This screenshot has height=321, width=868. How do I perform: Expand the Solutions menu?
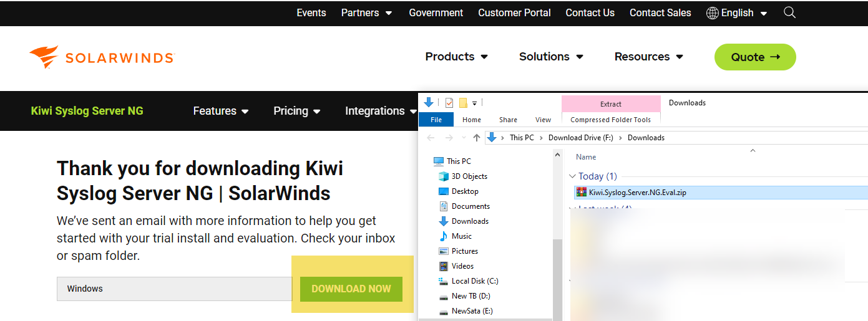tap(551, 57)
